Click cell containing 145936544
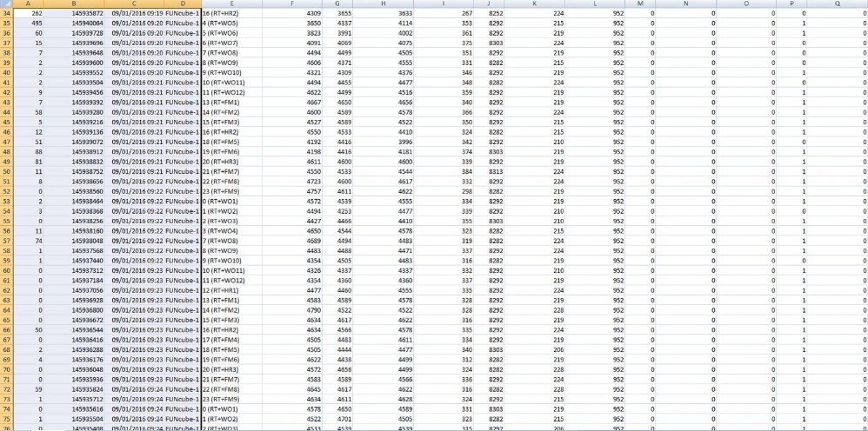Viewport: 868px width, 431px height. [x=74, y=329]
